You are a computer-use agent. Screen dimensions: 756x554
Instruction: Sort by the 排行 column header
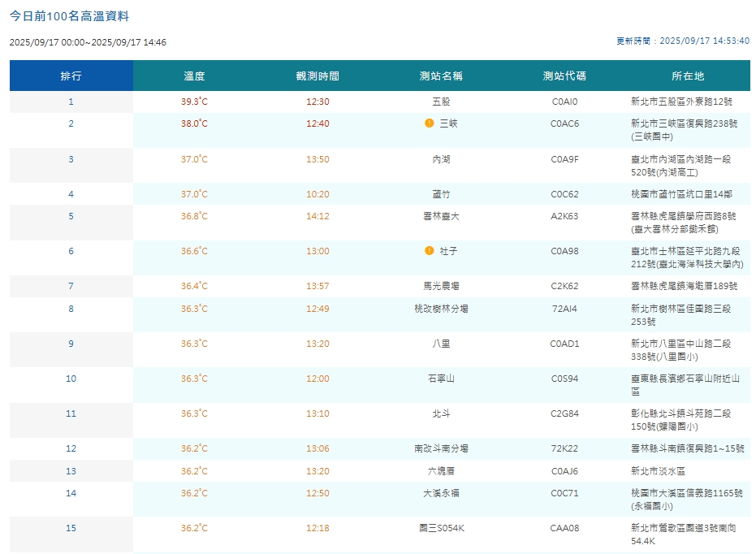[71, 76]
